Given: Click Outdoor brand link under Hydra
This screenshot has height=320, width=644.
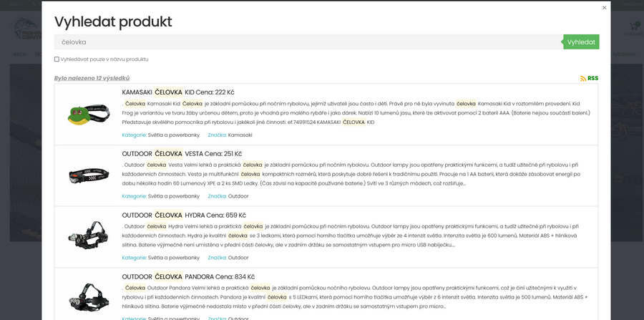Looking at the screenshot, I should pyautogui.click(x=238, y=257).
